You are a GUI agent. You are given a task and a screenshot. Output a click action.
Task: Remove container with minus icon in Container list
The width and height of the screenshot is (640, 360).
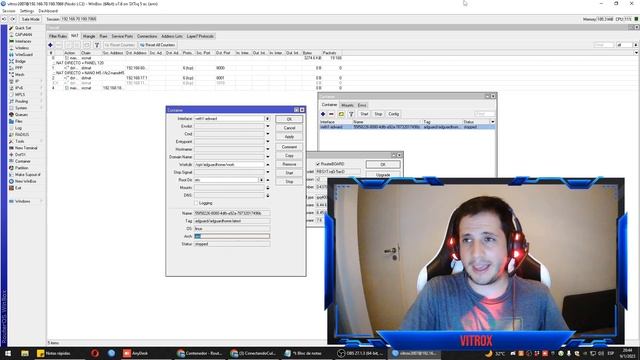(x=331, y=114)
